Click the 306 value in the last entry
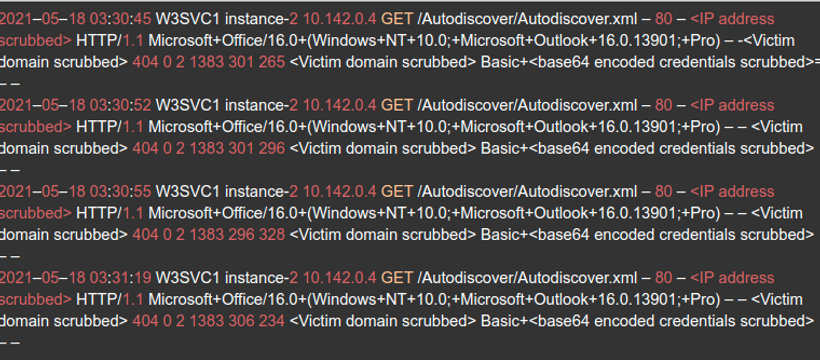The height and width of the screenshot is (360, 820). click(x=241, y=321)
